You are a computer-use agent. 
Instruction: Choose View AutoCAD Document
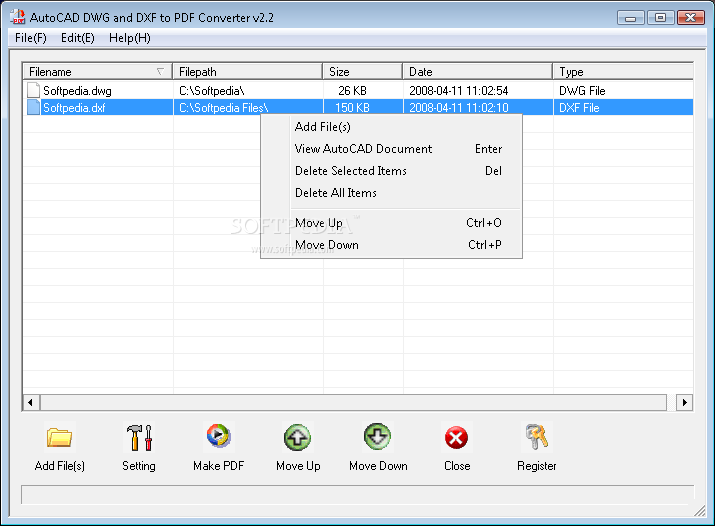point(391,149)
